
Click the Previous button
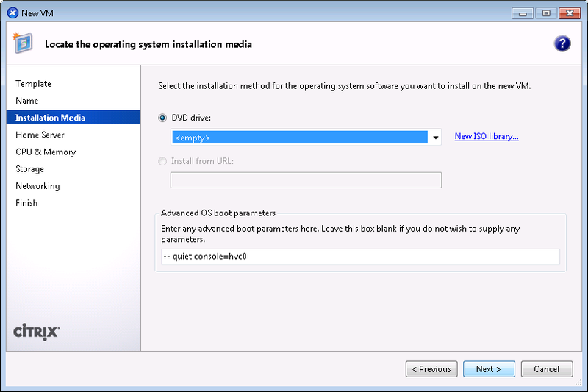(431, 369)
